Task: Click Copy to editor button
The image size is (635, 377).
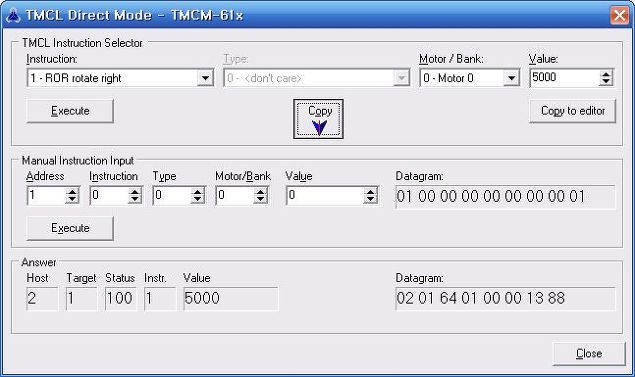Action: click(x=573, y=111)
